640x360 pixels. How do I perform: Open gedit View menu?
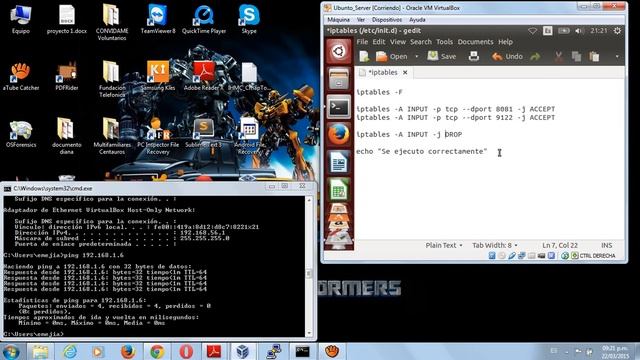(x=398, y=42)
